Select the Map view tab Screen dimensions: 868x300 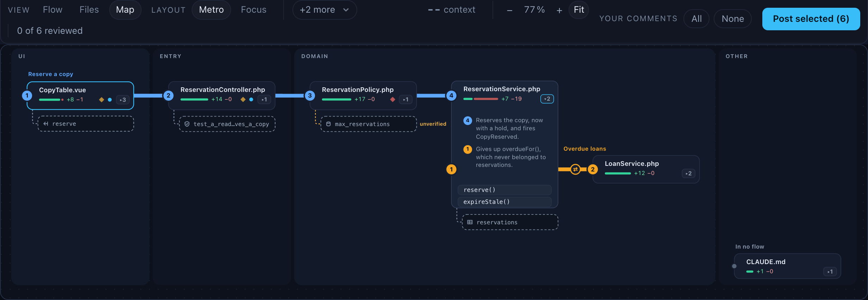click(125, 10)
